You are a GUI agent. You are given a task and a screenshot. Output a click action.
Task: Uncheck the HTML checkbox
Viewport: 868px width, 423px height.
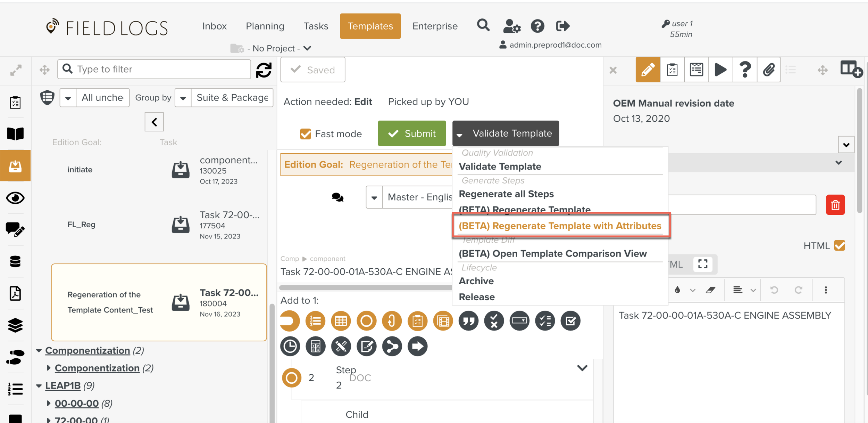point(840,246)
